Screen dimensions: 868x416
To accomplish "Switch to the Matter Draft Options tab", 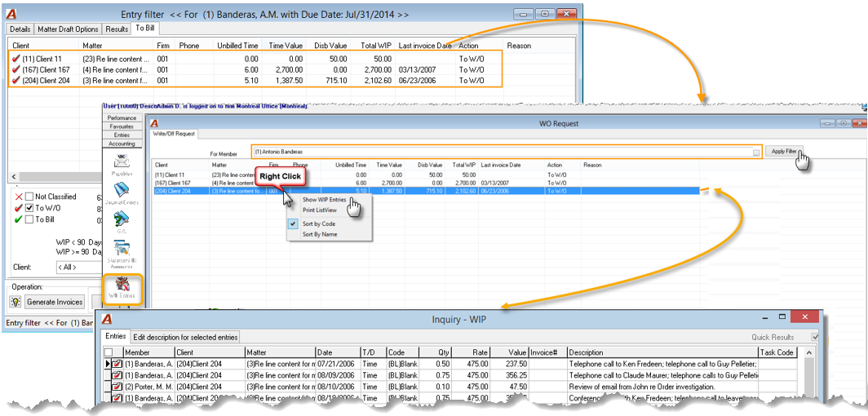I will point(69,29).
